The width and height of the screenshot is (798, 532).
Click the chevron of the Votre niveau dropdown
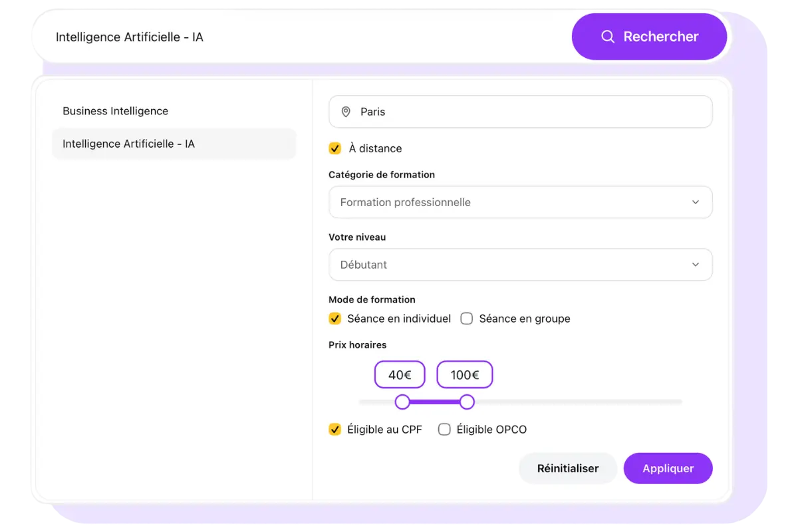(696, 265)
